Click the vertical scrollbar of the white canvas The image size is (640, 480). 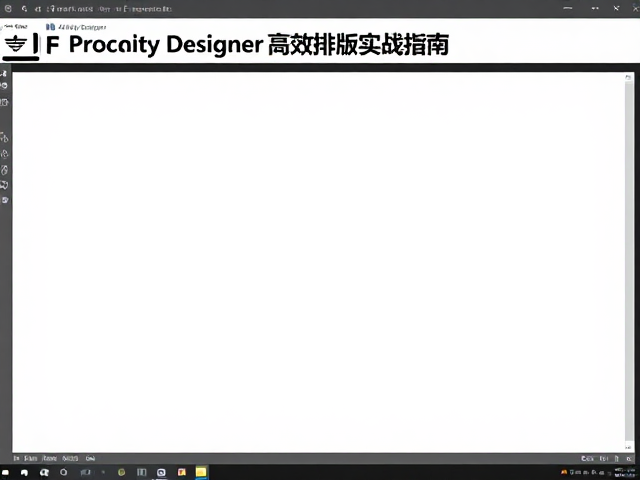(629, 261)
